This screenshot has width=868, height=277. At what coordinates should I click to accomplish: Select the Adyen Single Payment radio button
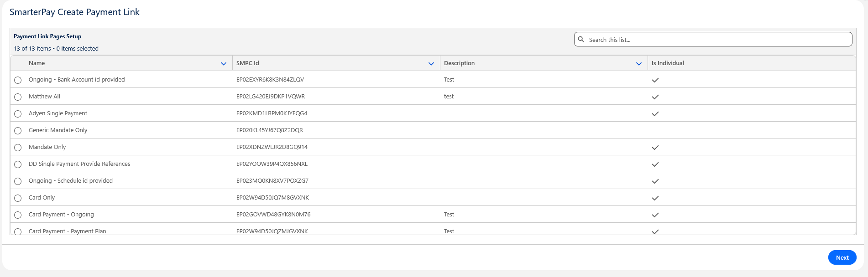click(18, 114)
